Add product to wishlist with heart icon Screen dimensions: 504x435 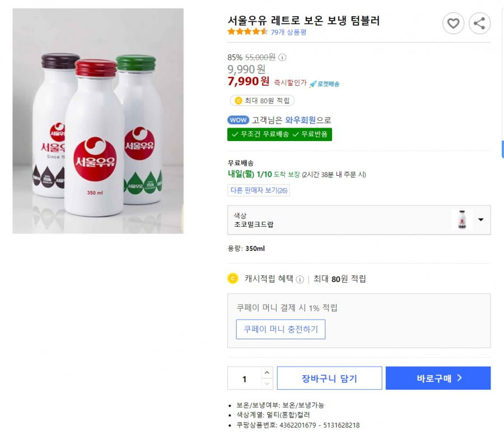pyautogui.click(x=453, y=23)
